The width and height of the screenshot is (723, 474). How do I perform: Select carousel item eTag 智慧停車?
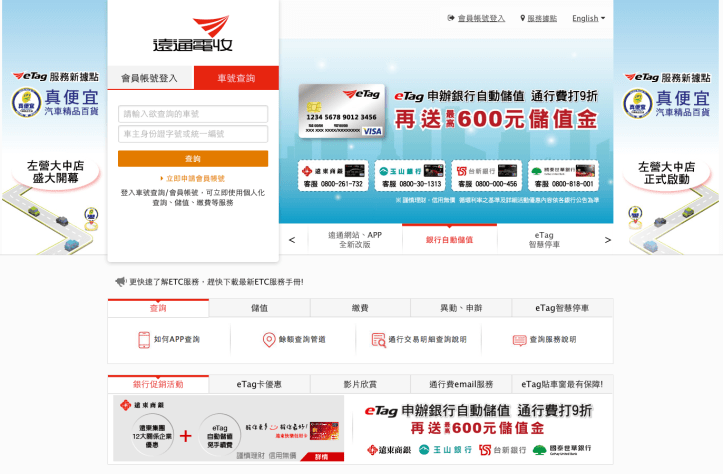click(x=544, y=239)
